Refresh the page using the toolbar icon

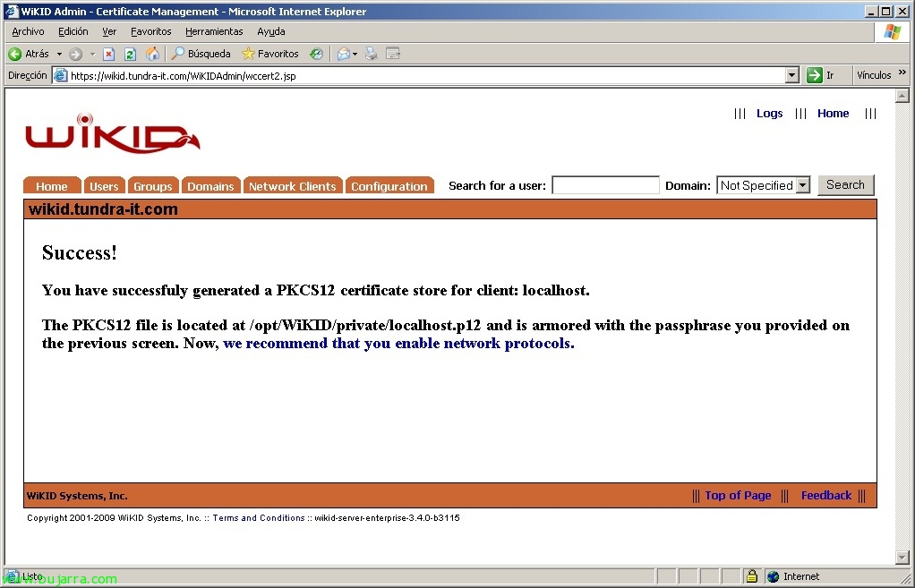pyautogui.click(x=130, y=55)
